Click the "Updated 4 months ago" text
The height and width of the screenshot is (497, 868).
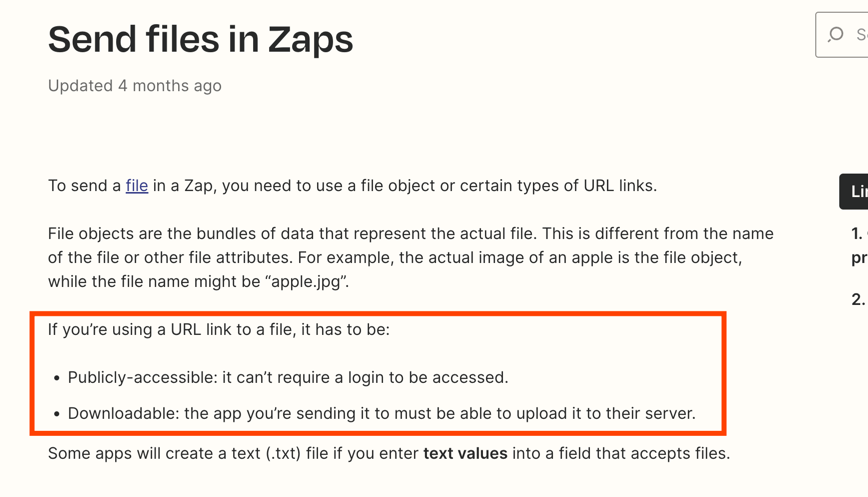tap(135, 86)
